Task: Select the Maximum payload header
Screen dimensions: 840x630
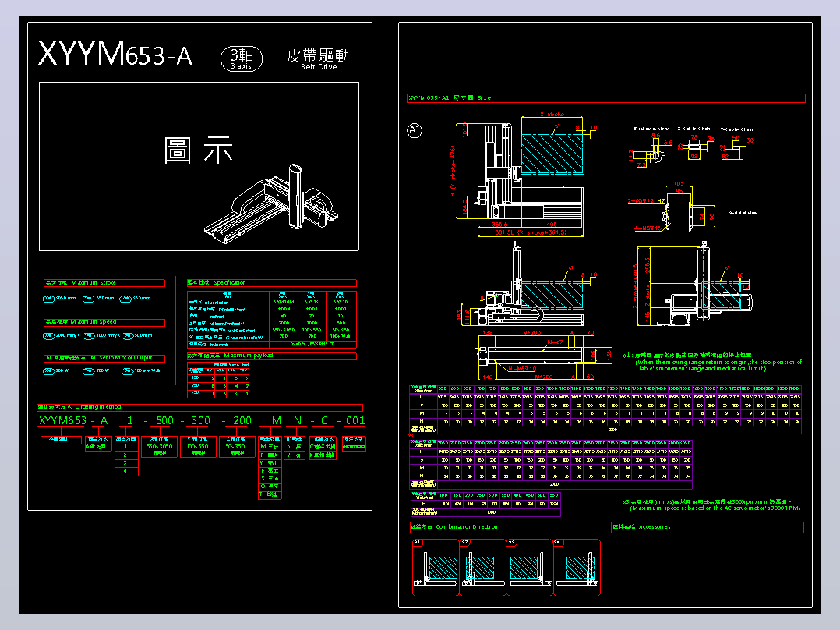Action: click(x=272, y=356)
